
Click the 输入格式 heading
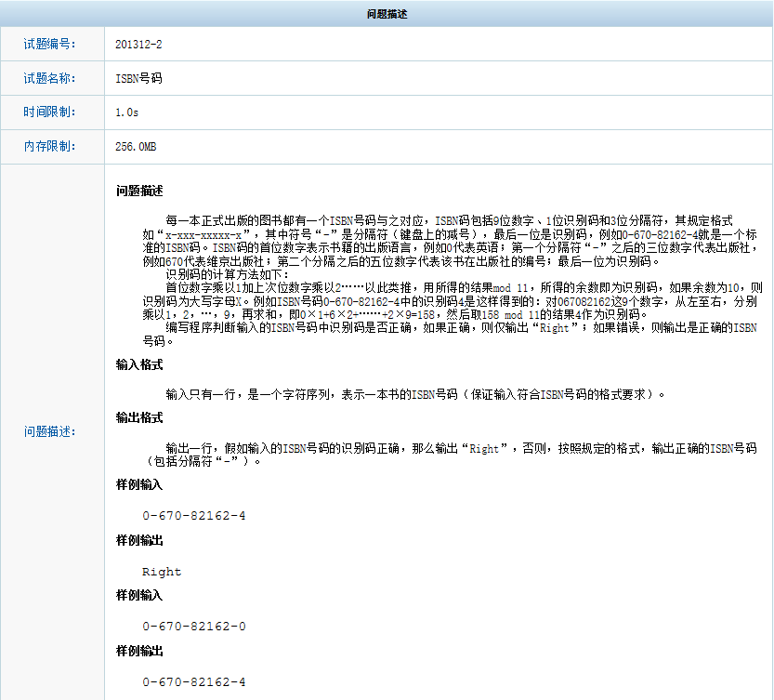click(x=139, y=365)
